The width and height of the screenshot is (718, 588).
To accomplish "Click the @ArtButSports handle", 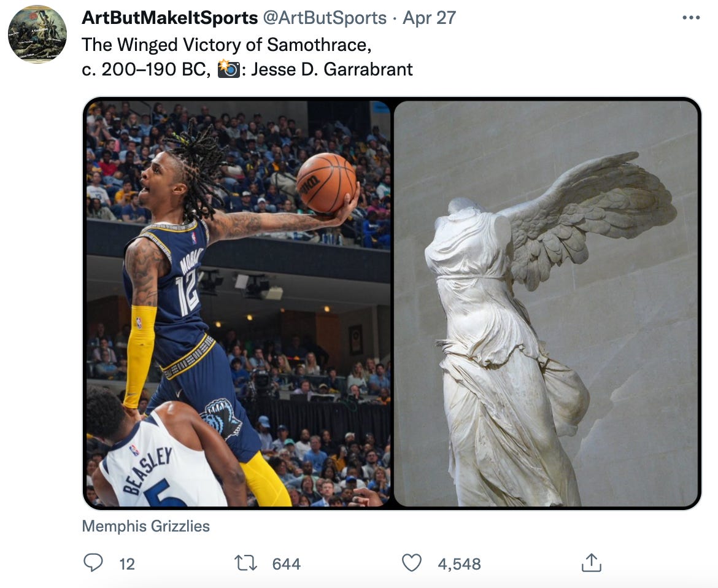I will (x=325, y=18).
